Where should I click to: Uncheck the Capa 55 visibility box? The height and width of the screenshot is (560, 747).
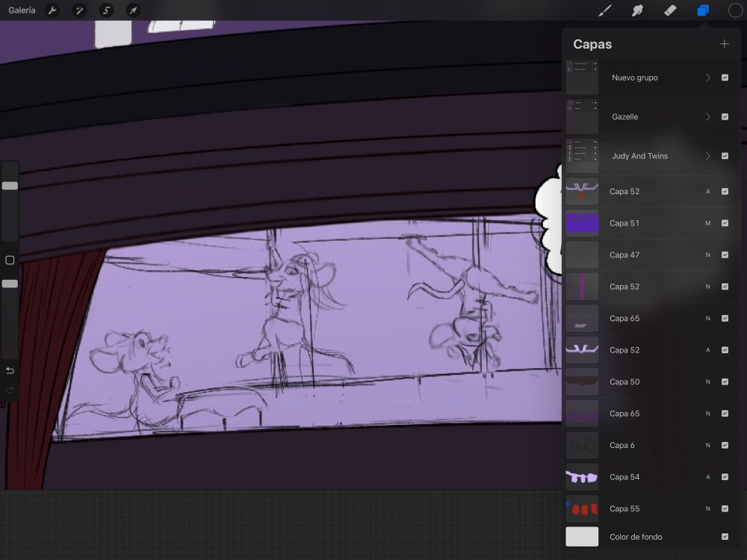pos(725,508)
